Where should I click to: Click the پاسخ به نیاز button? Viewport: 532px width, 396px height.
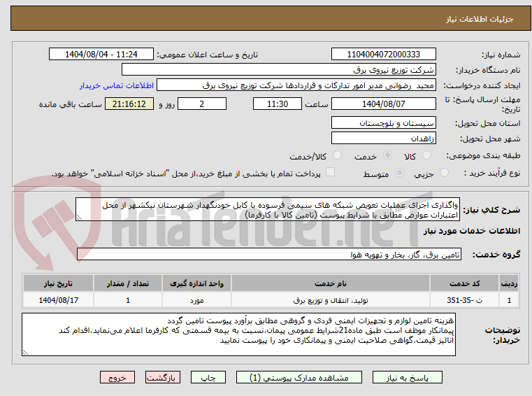[407, 377]
